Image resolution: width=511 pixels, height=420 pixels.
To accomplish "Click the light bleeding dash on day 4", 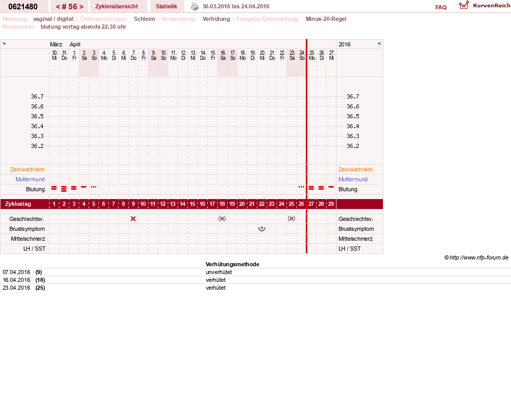I will (84, 187).
